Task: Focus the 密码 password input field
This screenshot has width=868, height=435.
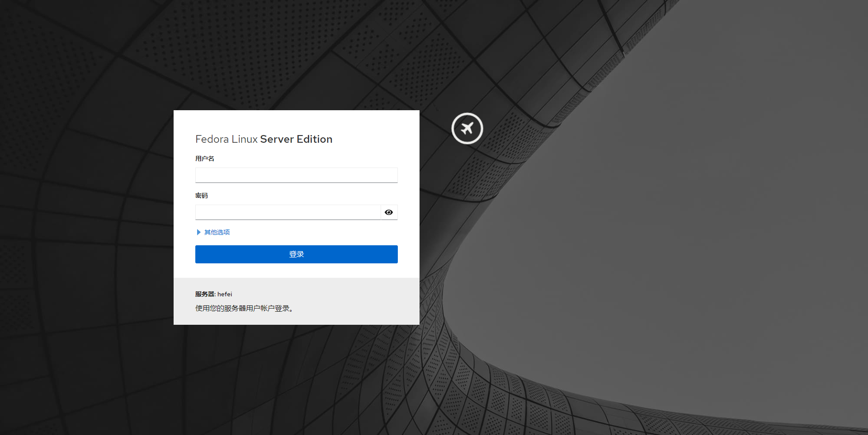Action: (x=288, y=212)
